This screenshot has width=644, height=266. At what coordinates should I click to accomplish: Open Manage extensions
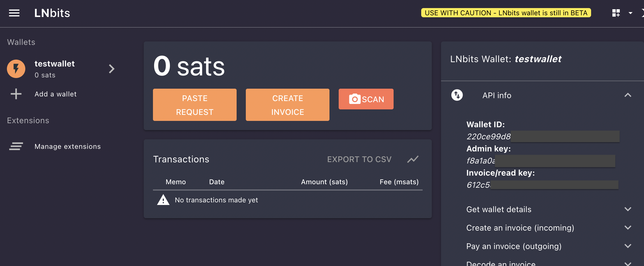point(68,147)
